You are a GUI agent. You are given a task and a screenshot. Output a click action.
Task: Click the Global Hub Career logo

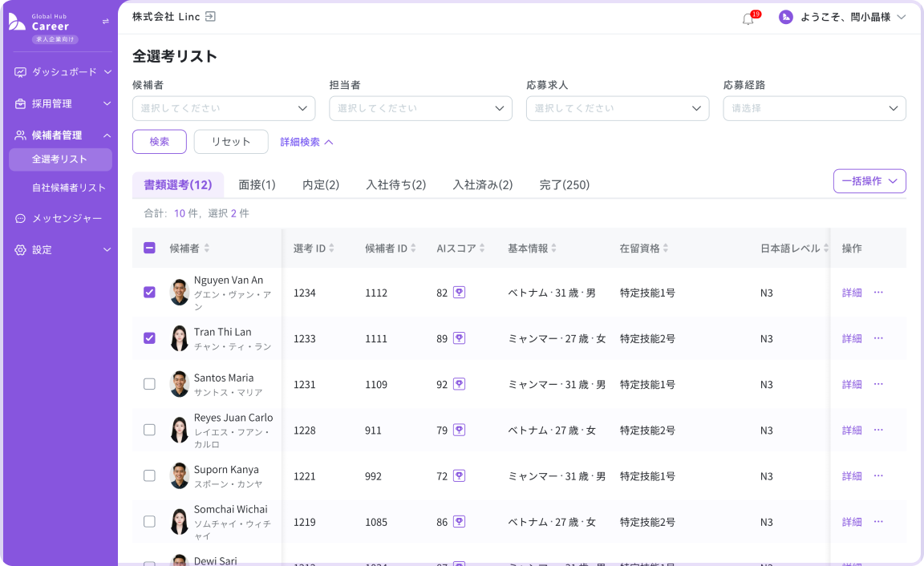click(39, 22)
